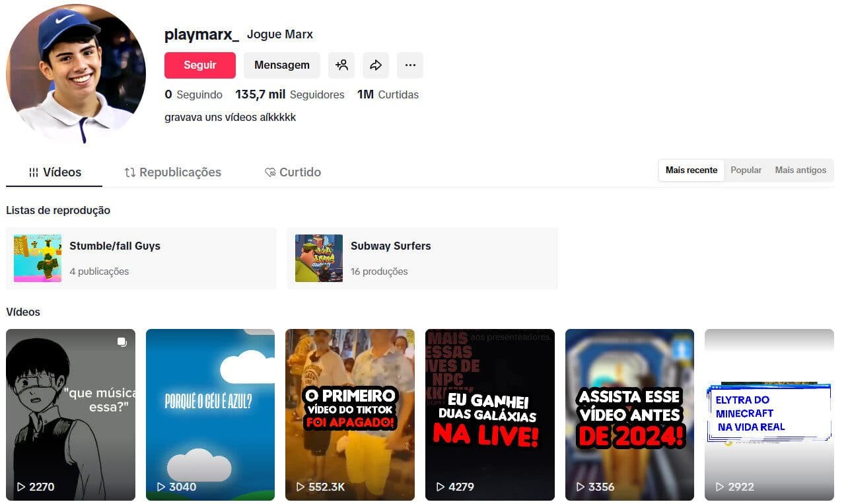This screenshot has width=848, height=504.
Task: Click the play icon showing 552.3K views
Action: click(301, 487)
